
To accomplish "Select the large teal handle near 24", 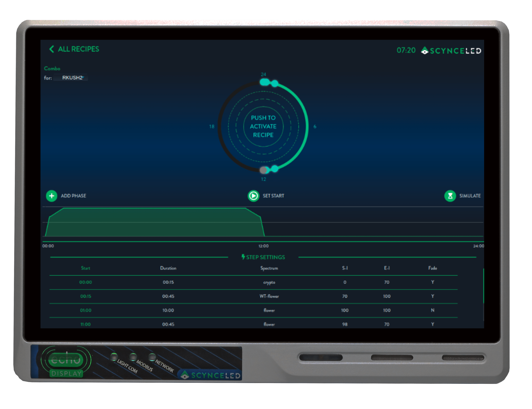I will [x=264, y=82].
